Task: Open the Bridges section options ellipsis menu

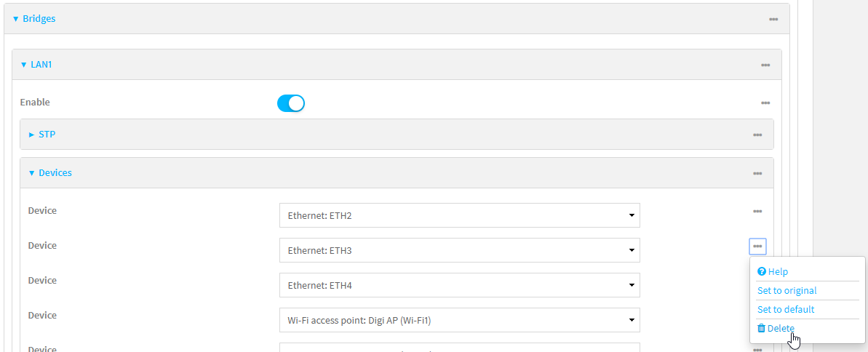Action: (x=773, y=19)
